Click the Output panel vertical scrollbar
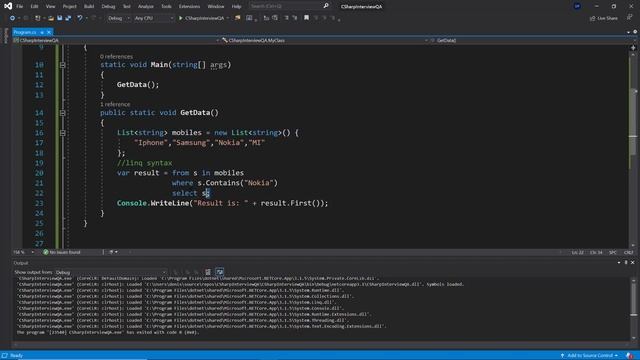Screen dimensions: 640x360 click(x=633, y=309)
